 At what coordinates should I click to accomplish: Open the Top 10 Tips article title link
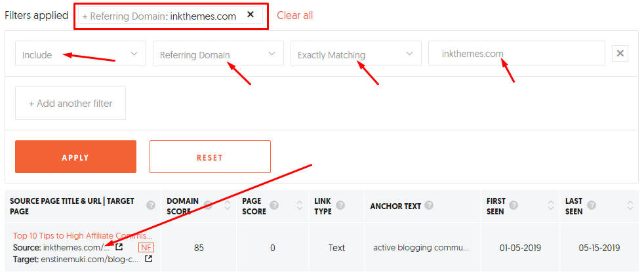[83, 236]
